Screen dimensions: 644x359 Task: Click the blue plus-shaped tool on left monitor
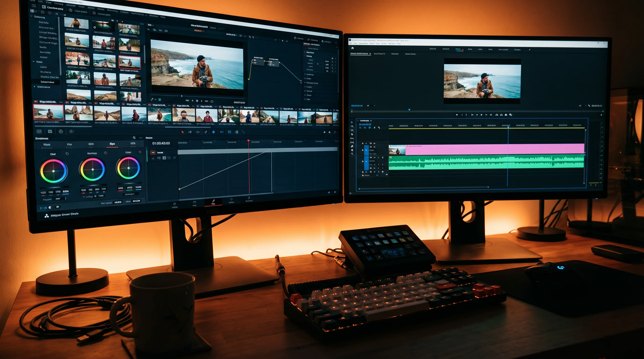click(213, 132)
